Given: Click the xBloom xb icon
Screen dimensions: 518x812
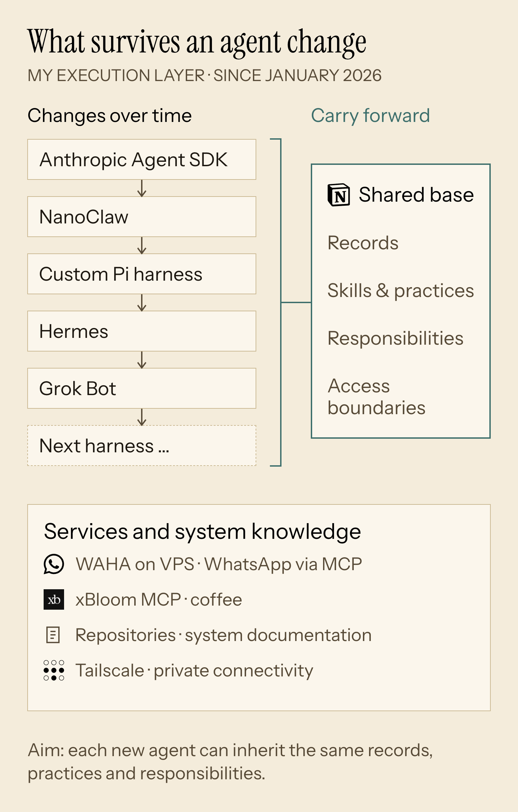Looking at the screenshot, I should click(54, 599).
